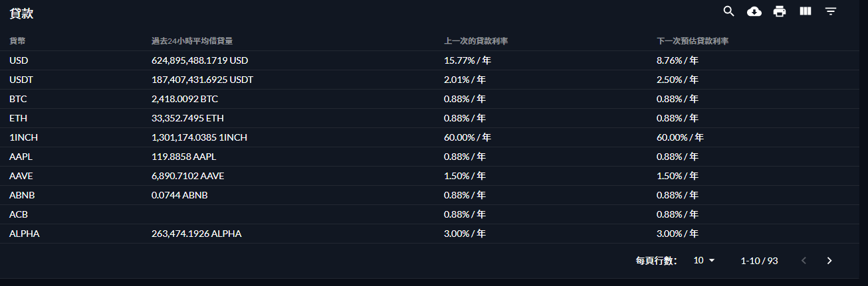Click the ACB row
The width and height of the screenshot is (868, 286).
[429, 214]
